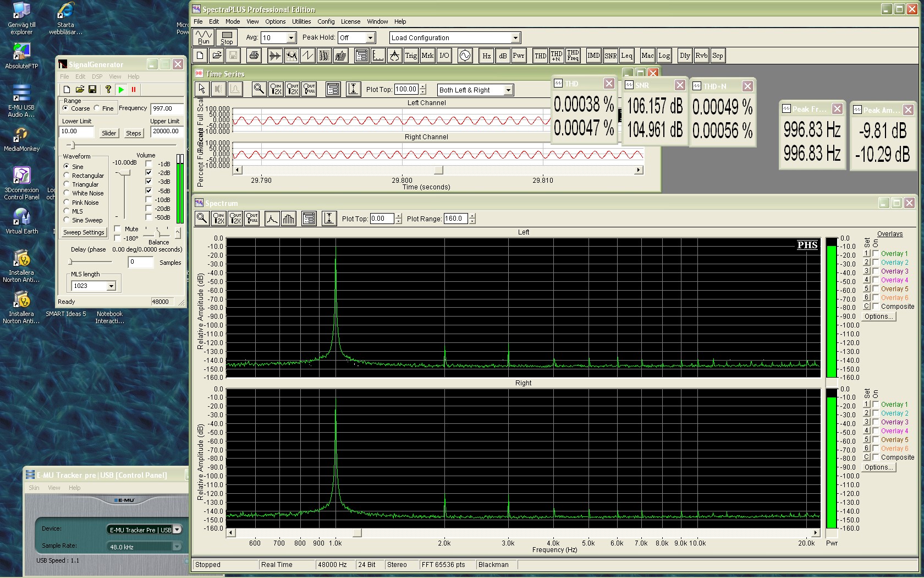Click the Pwr total power utility
Viewport: 924px width, 578px height.
519,56
